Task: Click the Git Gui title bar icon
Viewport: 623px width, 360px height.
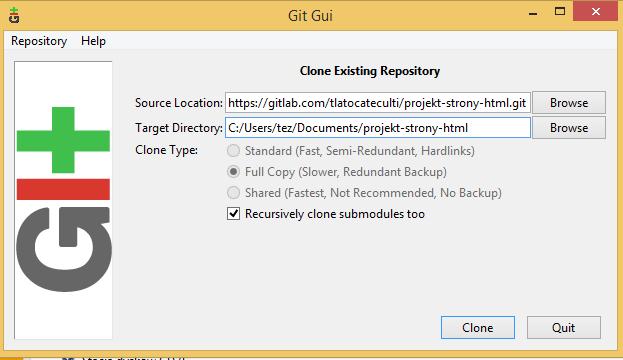Action: click(14, 15)
